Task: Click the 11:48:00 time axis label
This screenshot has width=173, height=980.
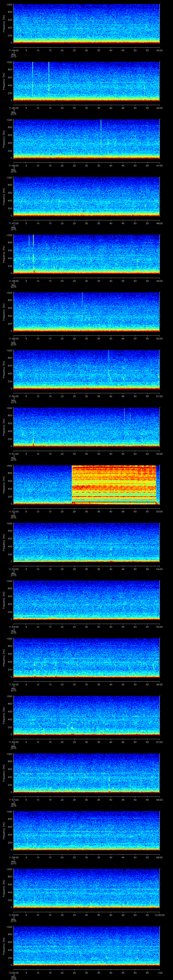Action: [13, 281]
